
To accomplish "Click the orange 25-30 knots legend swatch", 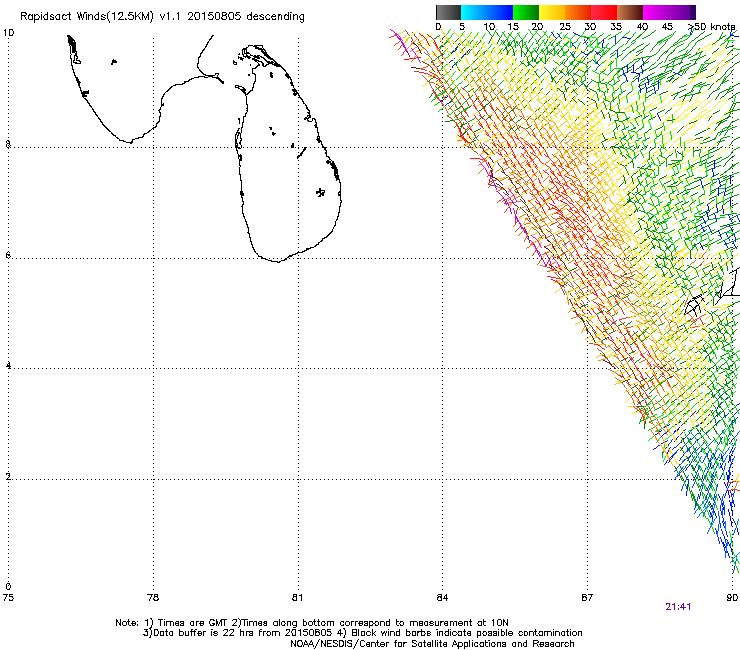I will (578, 12).
